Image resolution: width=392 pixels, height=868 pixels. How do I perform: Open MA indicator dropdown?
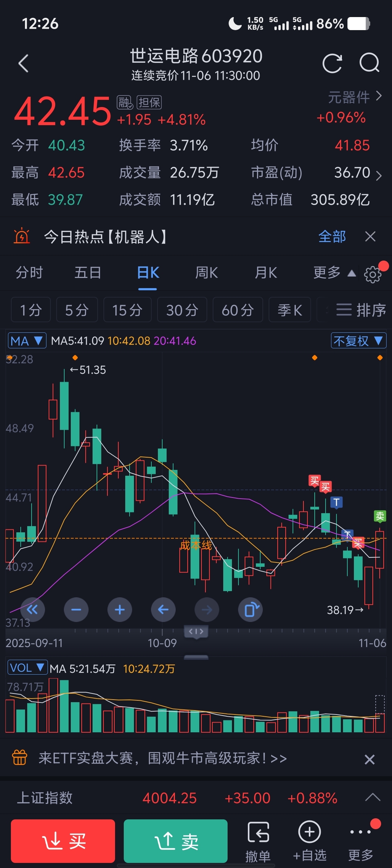[27, 341]
